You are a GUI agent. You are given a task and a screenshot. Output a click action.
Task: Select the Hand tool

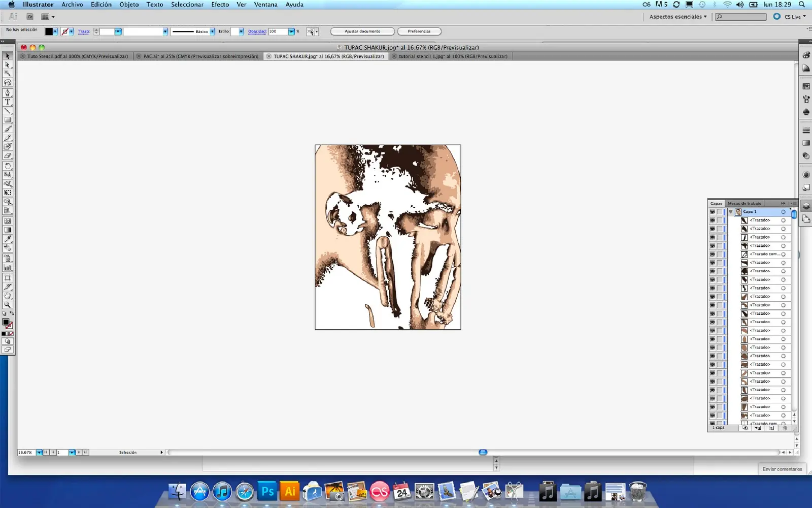click(x=8, y=296)
